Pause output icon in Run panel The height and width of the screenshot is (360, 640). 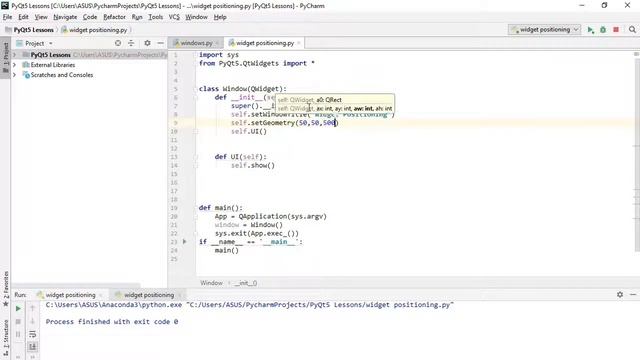point(18,334)
